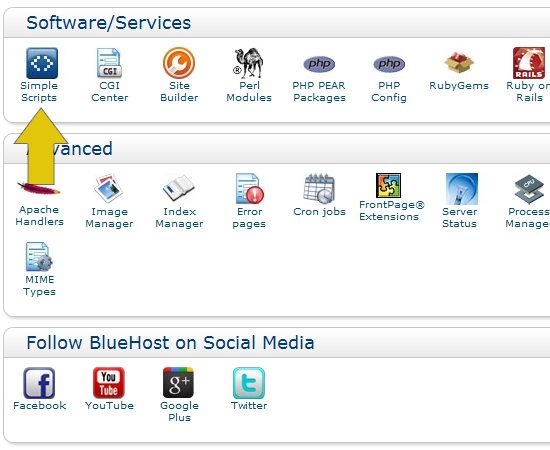
Task: Open the CGI Center icon
Action: tap(109, 63)
